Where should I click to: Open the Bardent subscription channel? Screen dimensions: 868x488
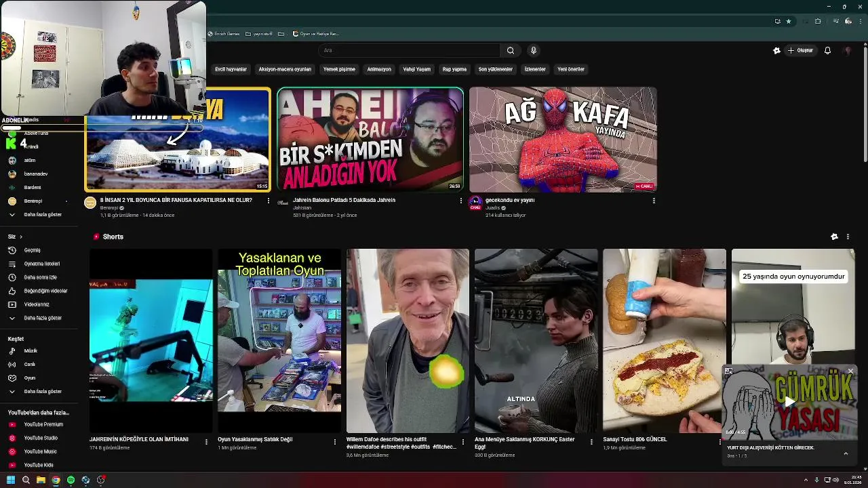[x=41, y=187]
